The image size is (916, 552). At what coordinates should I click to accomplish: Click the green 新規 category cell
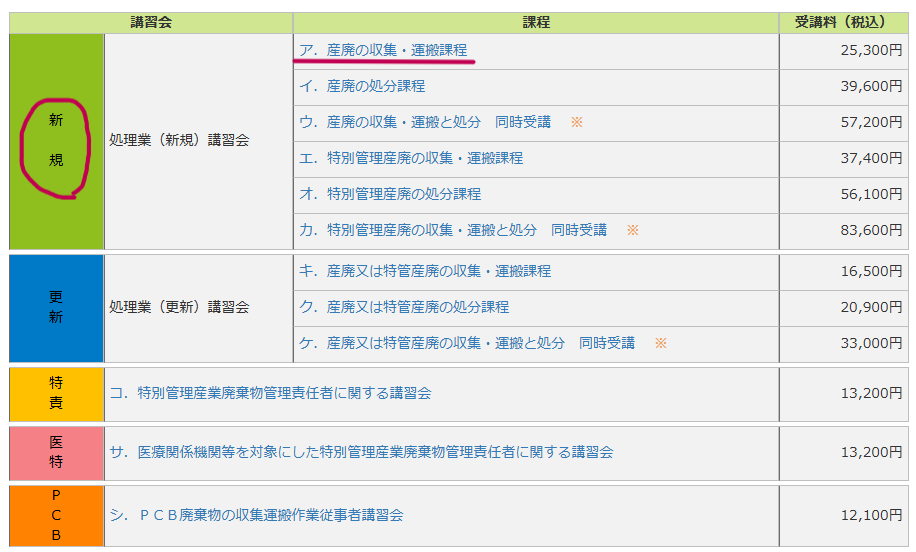[x=56, y=141]
